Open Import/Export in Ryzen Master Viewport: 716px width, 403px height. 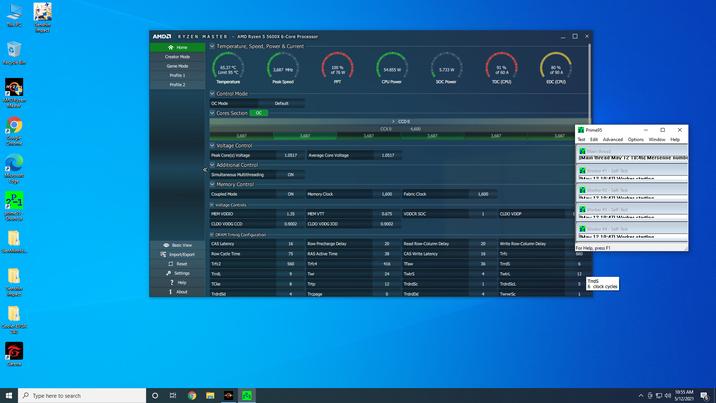click(x=177, y=255)
